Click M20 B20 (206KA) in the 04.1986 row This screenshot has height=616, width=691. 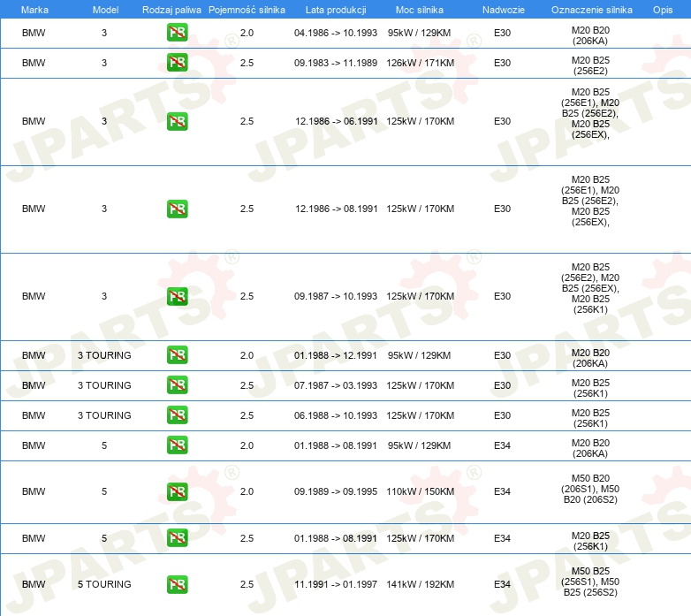(x=590, y=35)
